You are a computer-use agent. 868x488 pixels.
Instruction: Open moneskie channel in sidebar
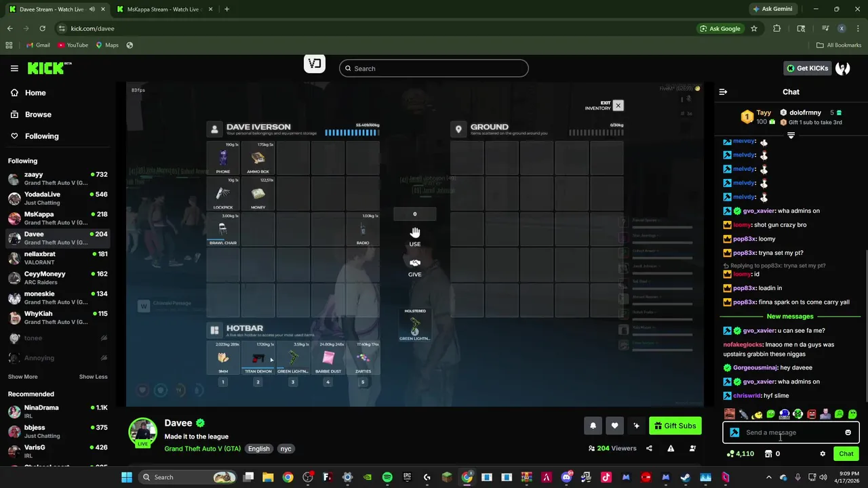tap(57, 298)
